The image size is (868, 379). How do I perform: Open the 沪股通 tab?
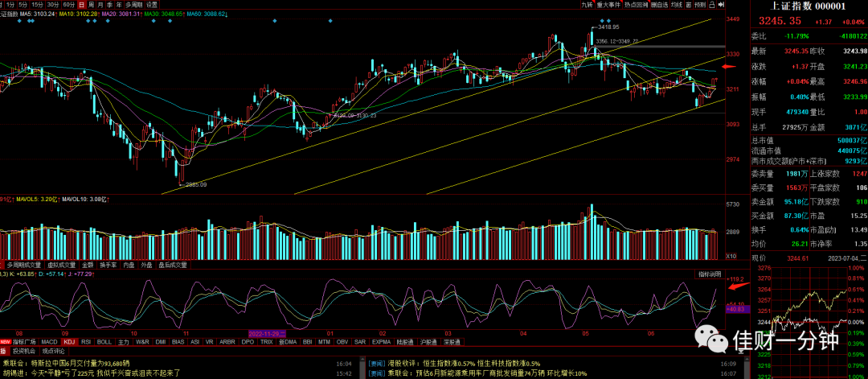tap(428, 342)
